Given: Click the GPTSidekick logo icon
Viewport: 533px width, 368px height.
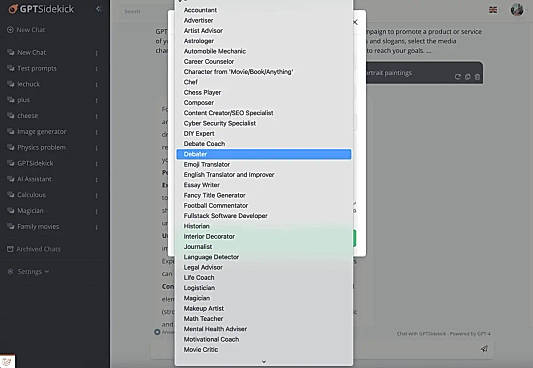Looking at the screenshot, I should click(x=13, y=9).
